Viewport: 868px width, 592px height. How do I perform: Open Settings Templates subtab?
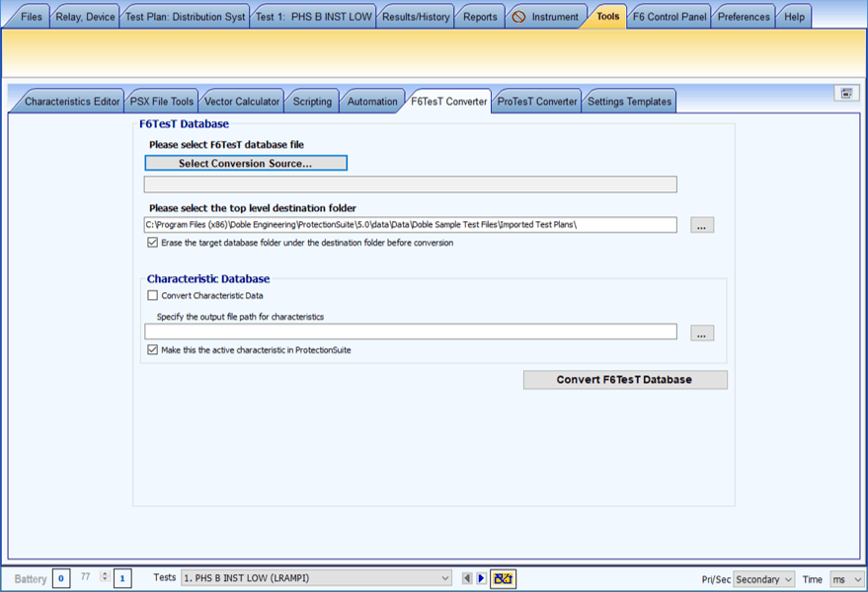pyautogui.click(x=629, y=102)
